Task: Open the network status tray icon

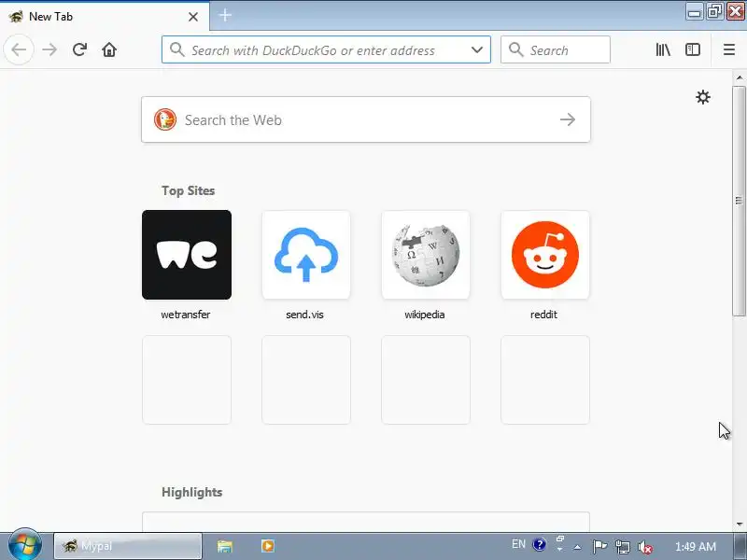Action: (622, 547)
